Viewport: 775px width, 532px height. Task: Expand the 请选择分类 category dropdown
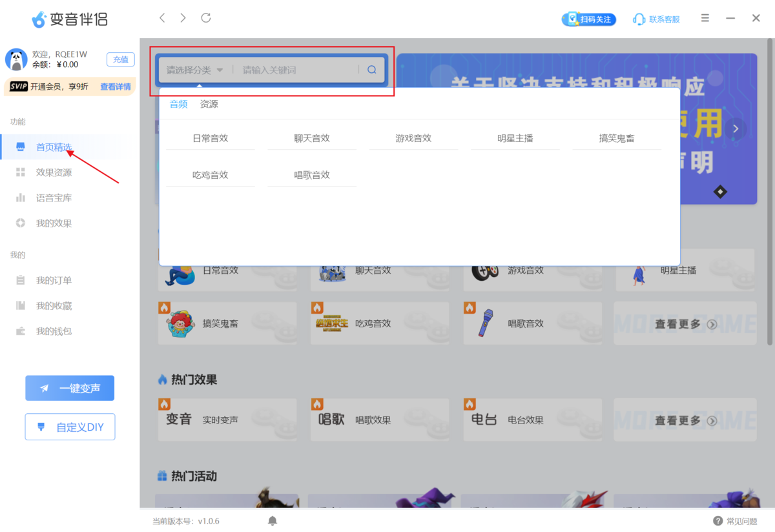coord(194,70)
